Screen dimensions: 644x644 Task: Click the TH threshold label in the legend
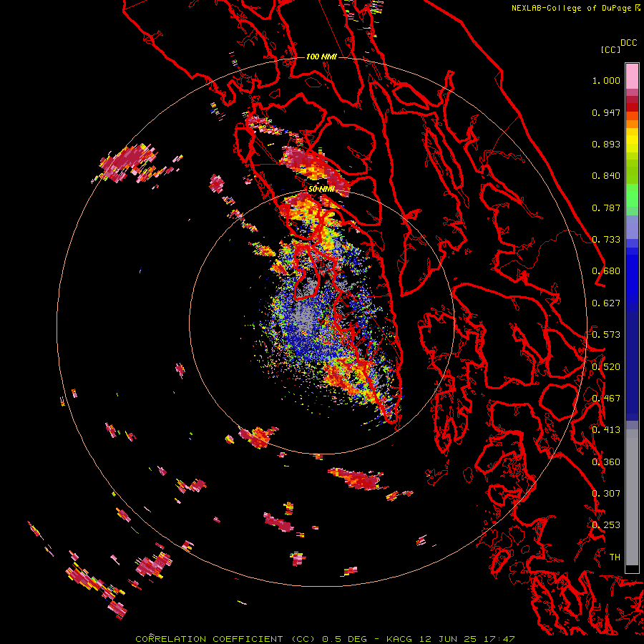(x=615, y=557)
